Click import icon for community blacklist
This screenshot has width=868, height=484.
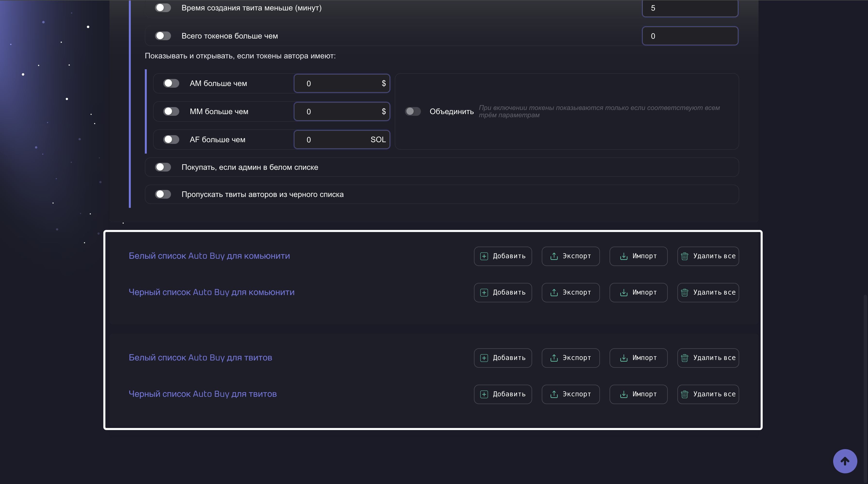[x=623, y=293]
